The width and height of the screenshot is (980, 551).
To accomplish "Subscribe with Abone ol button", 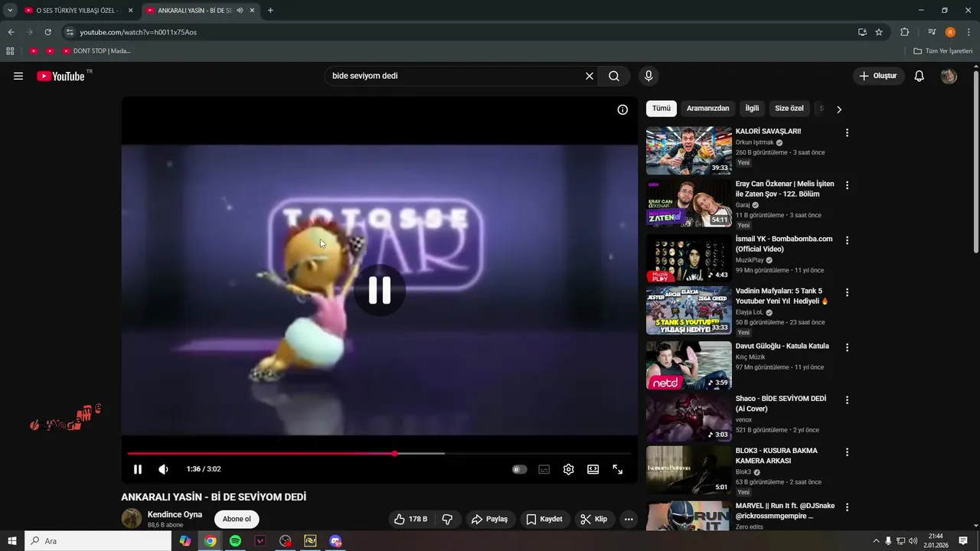I will pyautogui.click(x=237, y=519).
